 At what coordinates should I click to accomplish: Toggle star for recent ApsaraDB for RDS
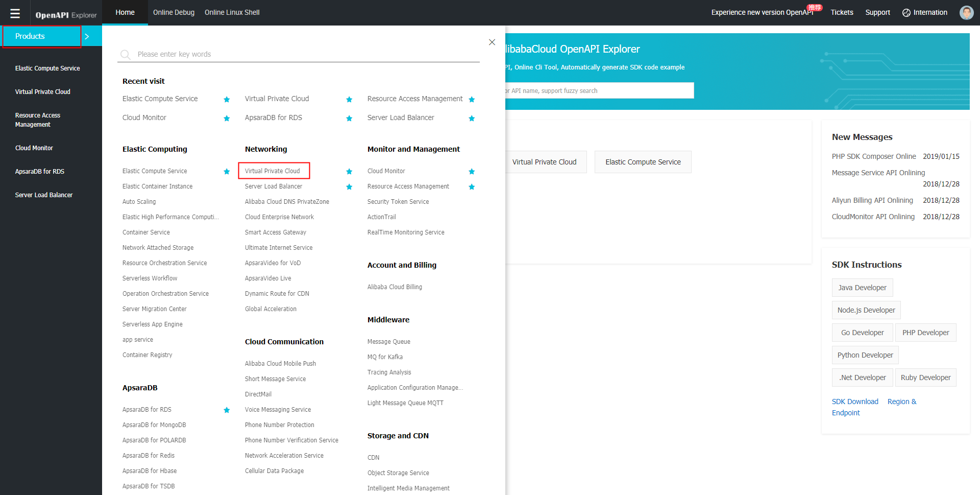(349, 119)
